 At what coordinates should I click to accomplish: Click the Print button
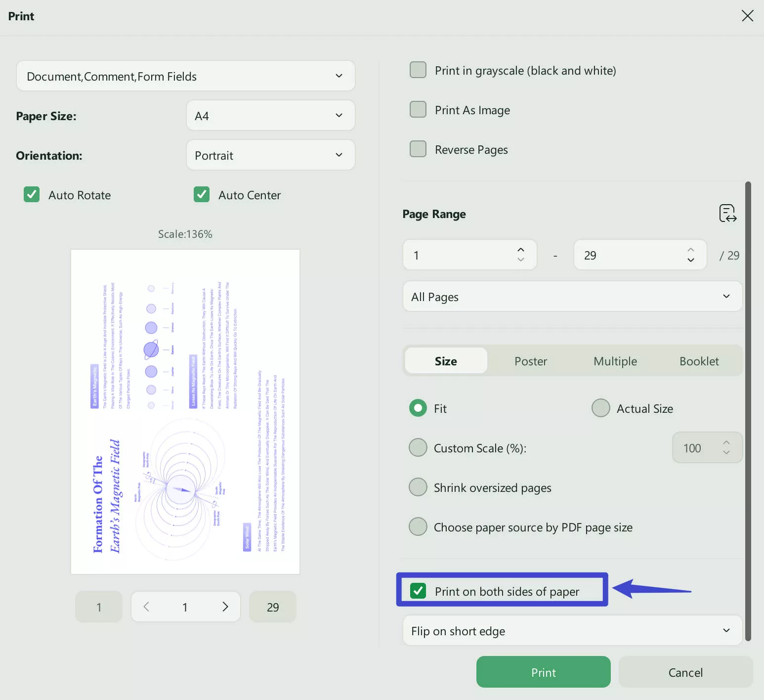[x=543, y=672]
